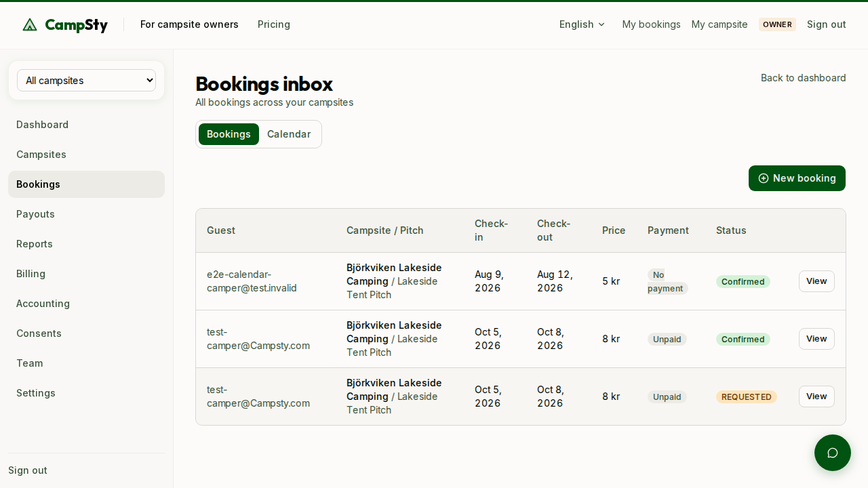Image resolution: width=868 pixels, height=488 pixels.
Task: Click the Price column header
Action: pos(614,230)
